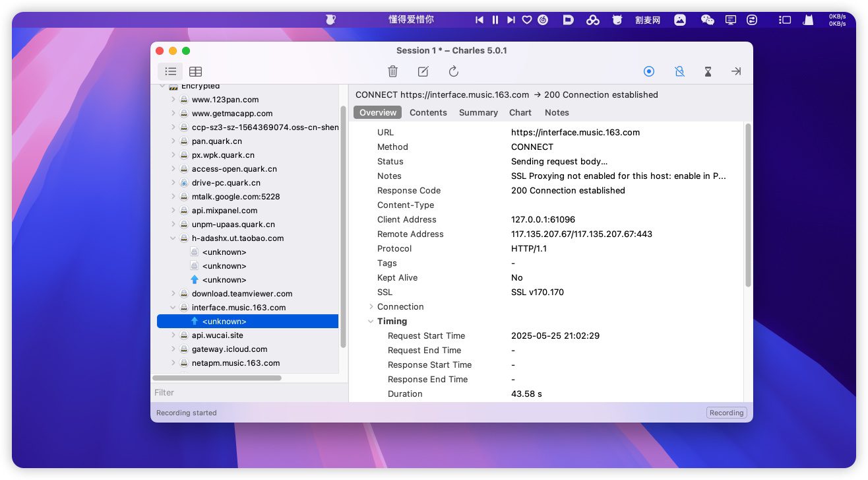Skip to next track in menu bar

pyautogui.click(x=511, y=20)
